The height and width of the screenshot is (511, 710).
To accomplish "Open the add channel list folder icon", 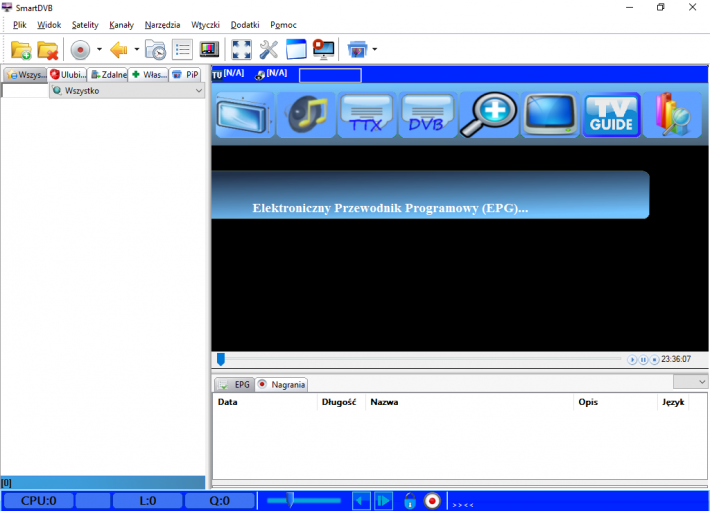I will pos(21,50).
